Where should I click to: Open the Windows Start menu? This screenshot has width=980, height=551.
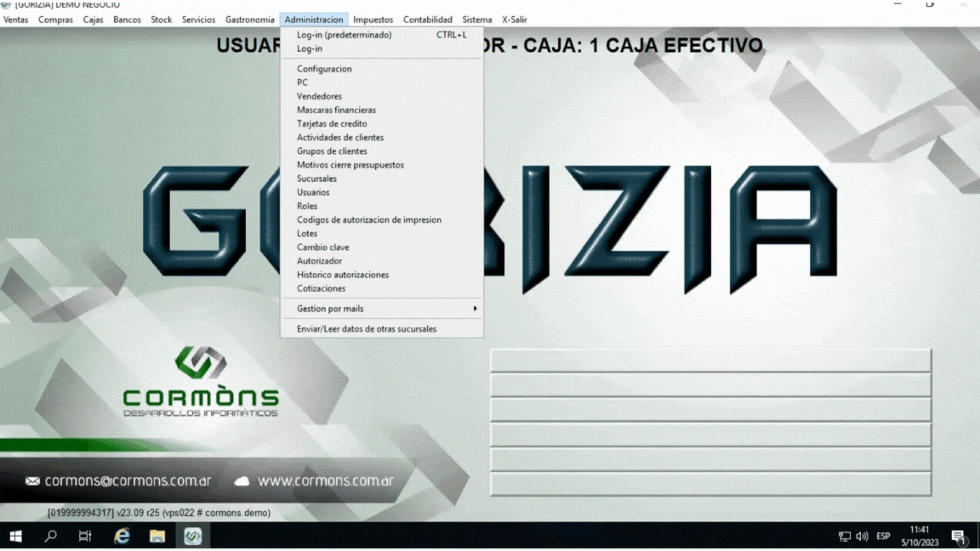click(x=15, y=536)
